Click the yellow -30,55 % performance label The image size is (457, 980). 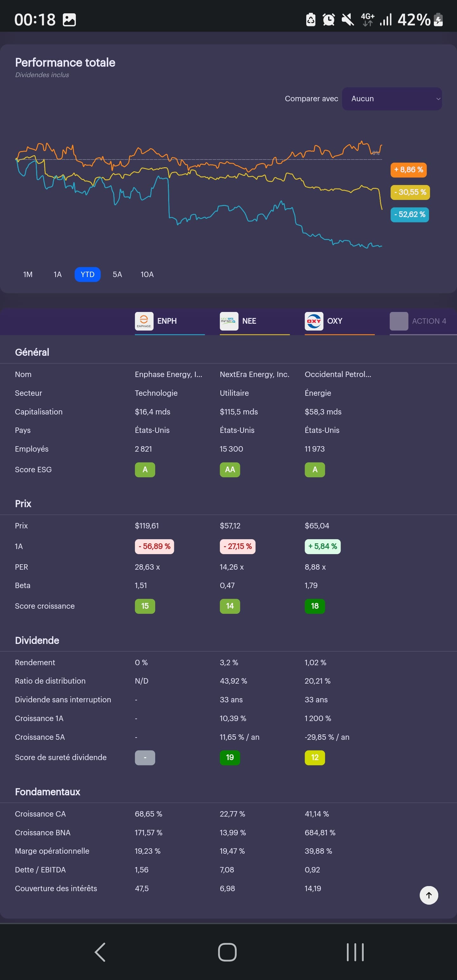(410, 192)
